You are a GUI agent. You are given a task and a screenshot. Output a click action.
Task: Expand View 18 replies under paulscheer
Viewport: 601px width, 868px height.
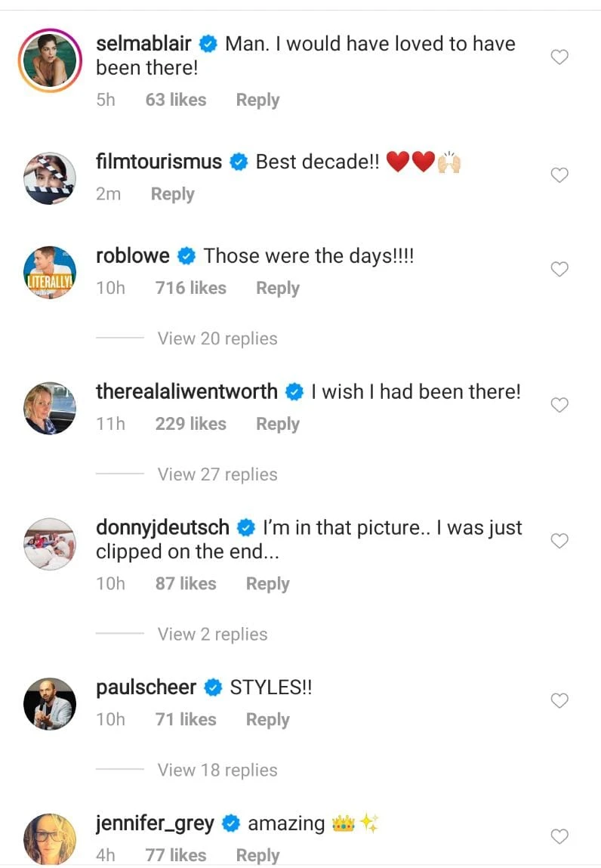(217, 771)
